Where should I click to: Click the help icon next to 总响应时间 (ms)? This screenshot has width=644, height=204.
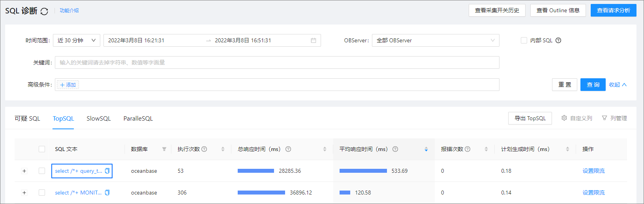(288, 149)
